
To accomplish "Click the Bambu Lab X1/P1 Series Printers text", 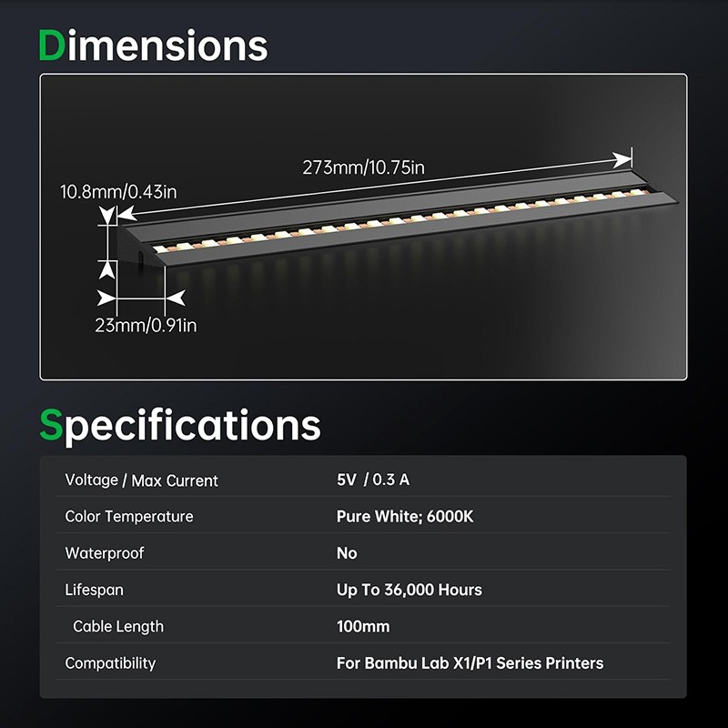I will click(x=470, y=662).
